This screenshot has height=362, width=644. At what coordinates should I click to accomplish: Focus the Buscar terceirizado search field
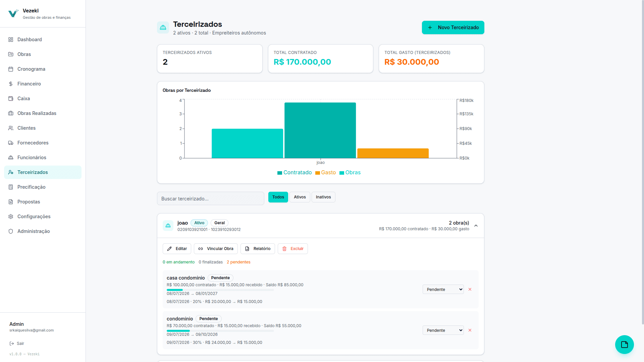211,198
